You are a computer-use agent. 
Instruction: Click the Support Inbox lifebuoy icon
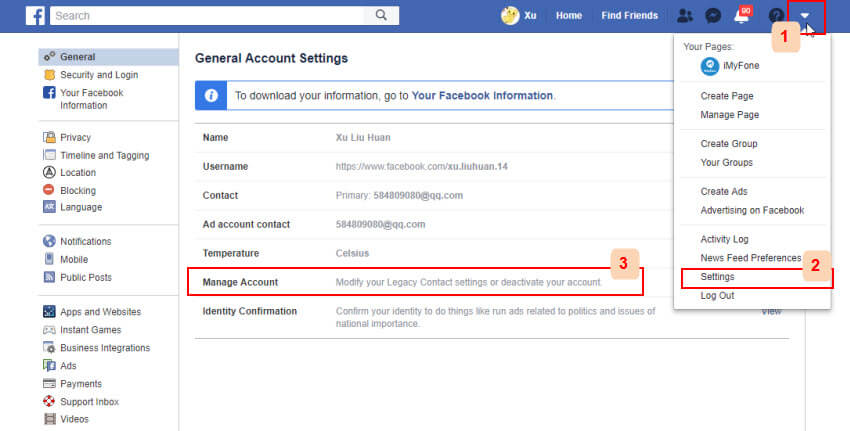pos(49,401)
